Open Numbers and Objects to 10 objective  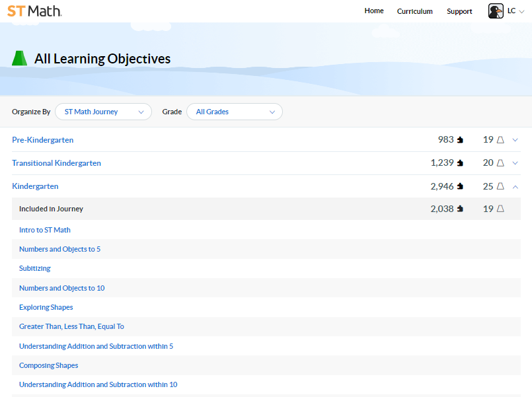pos(61,288)
